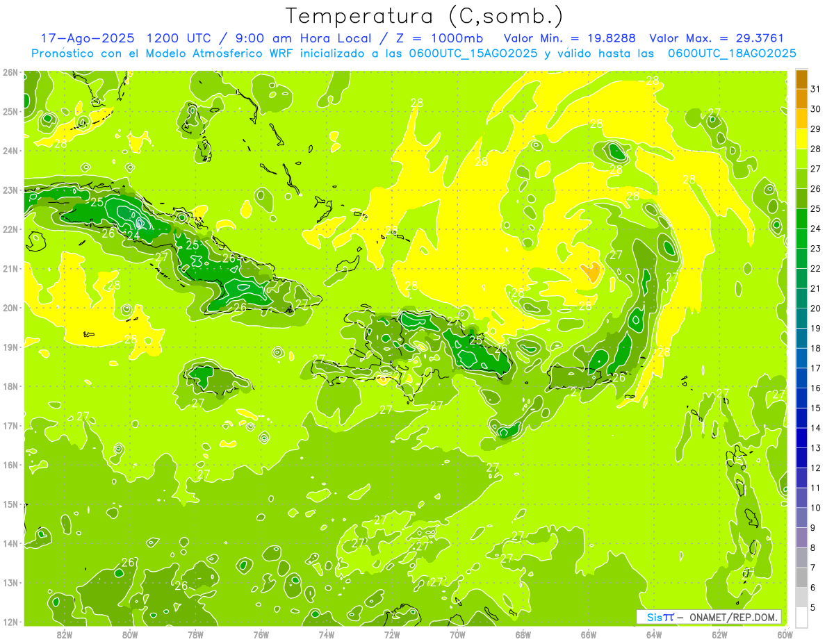Click the color-scale label 31
The image size is (834, 644).
(816, 89)
